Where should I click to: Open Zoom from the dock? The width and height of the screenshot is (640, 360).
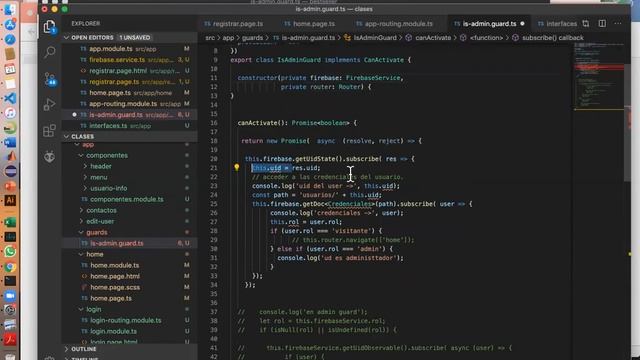click(x=10, y=296)
